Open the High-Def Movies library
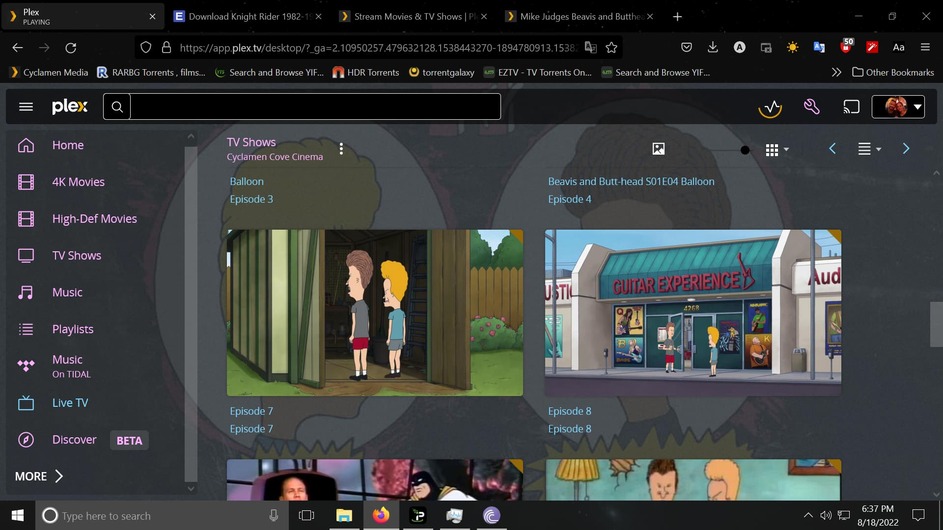This screenshot has height=530, width=943. pos(94,218)
